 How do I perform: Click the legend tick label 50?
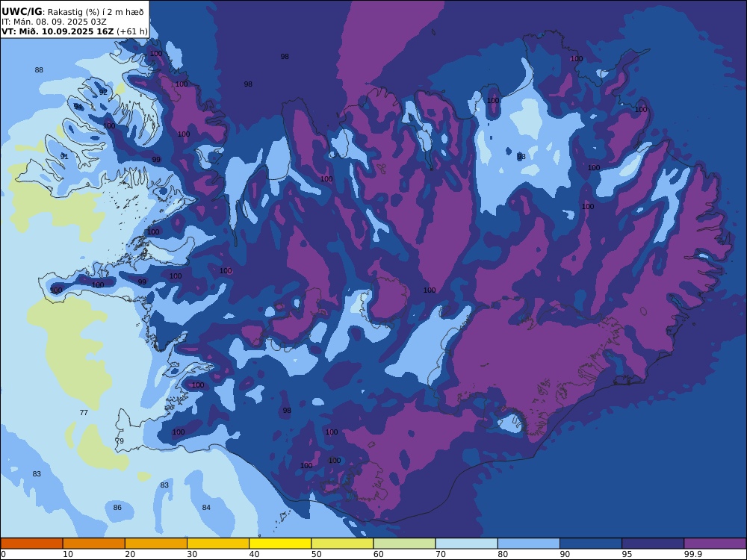point(316,554)
